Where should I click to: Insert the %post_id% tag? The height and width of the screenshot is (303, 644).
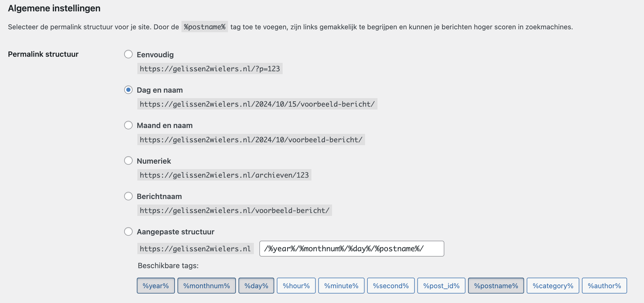(441, 286)
